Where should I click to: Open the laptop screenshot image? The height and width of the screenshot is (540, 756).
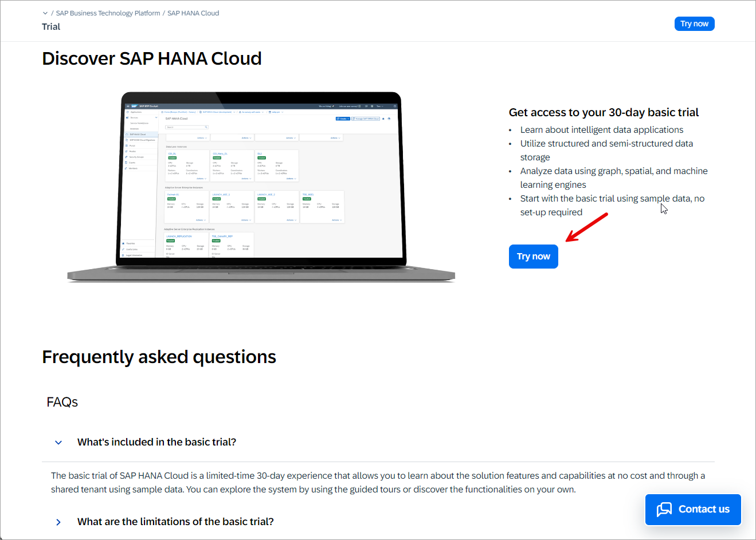(x=261, y=187)
